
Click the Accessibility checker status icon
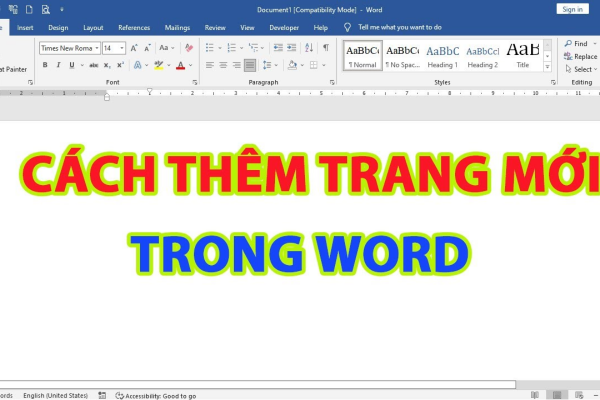coord(119,395)
